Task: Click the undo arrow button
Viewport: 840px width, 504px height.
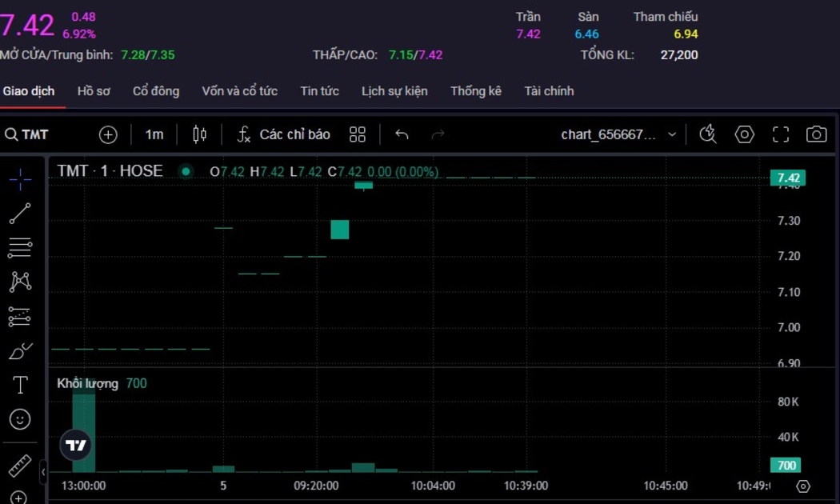Action: click(402, 134)
